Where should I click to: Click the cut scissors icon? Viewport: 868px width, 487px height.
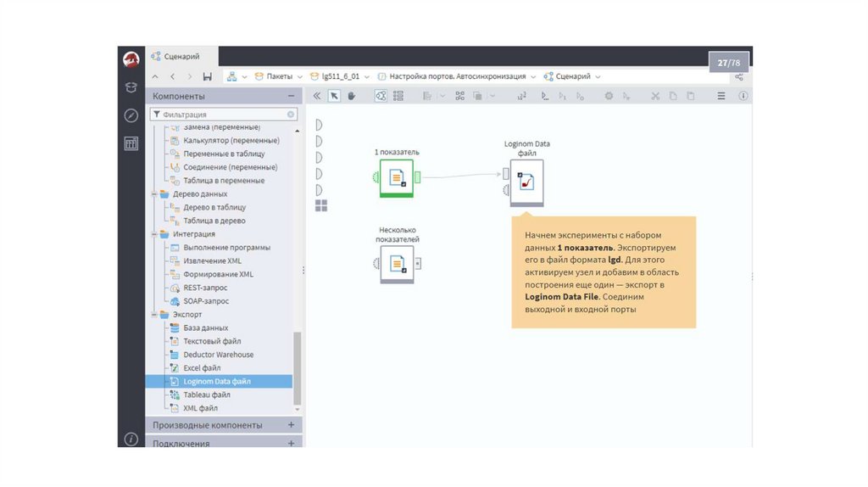click(654, 96)
